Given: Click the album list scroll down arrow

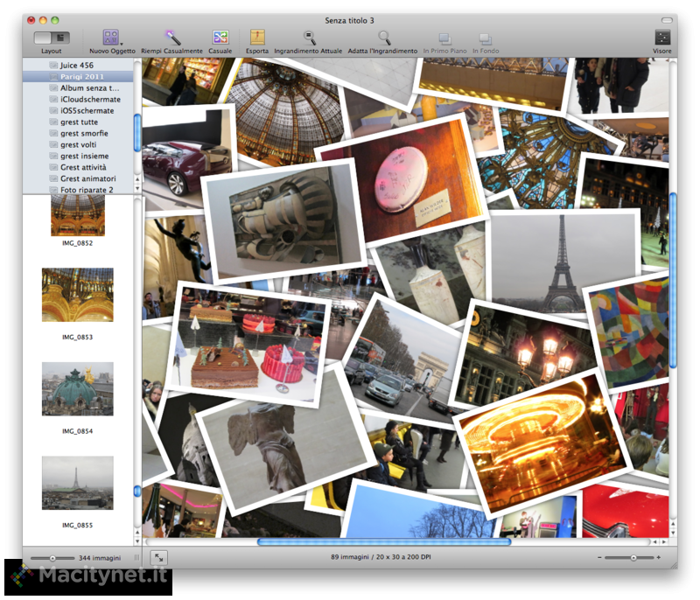Looking at the screenshot, I should point(137,188).
